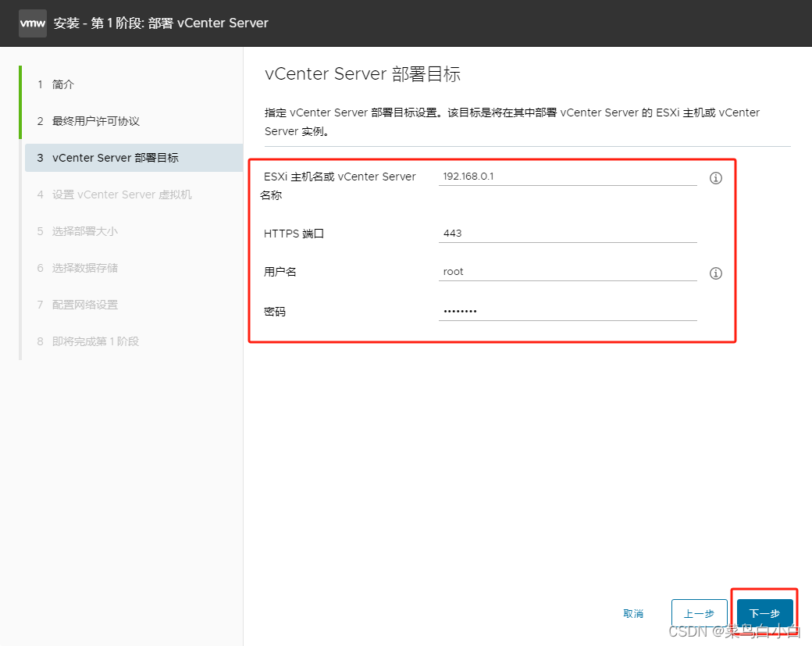812x646 pixels.
Task: Focus the ESXi host name field with 192.168.0.1
Action: click(x=568, y=177)
